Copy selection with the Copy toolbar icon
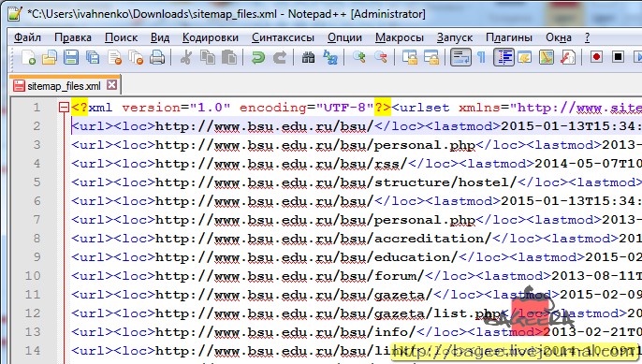Screen dimensions: 642x364 [208, 57]
